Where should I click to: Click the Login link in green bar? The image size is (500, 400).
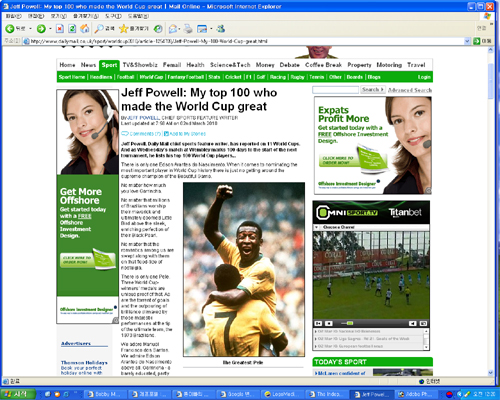(424, 77)
